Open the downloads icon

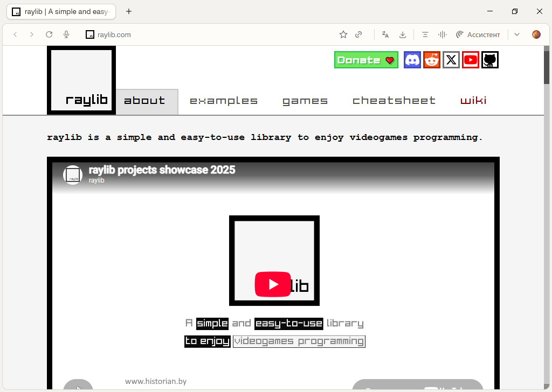tap(403, 34)
